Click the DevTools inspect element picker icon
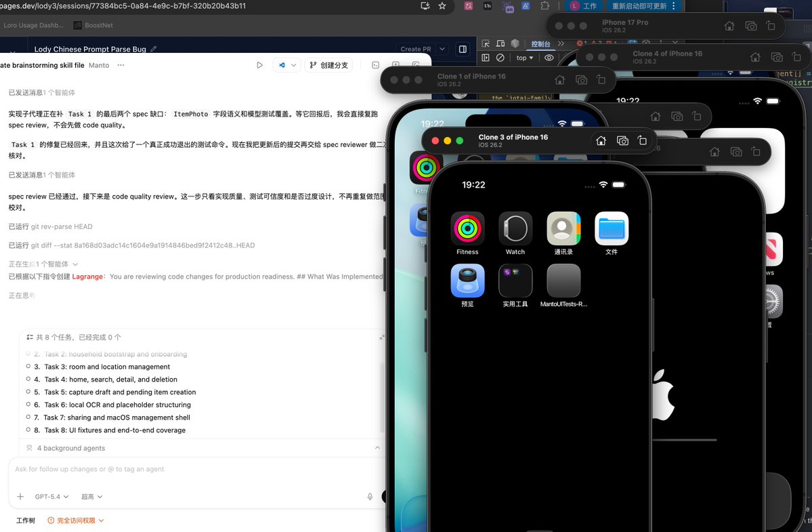Image resolution: width=812 pixels, height=532 pixels. tap(485, 43)
